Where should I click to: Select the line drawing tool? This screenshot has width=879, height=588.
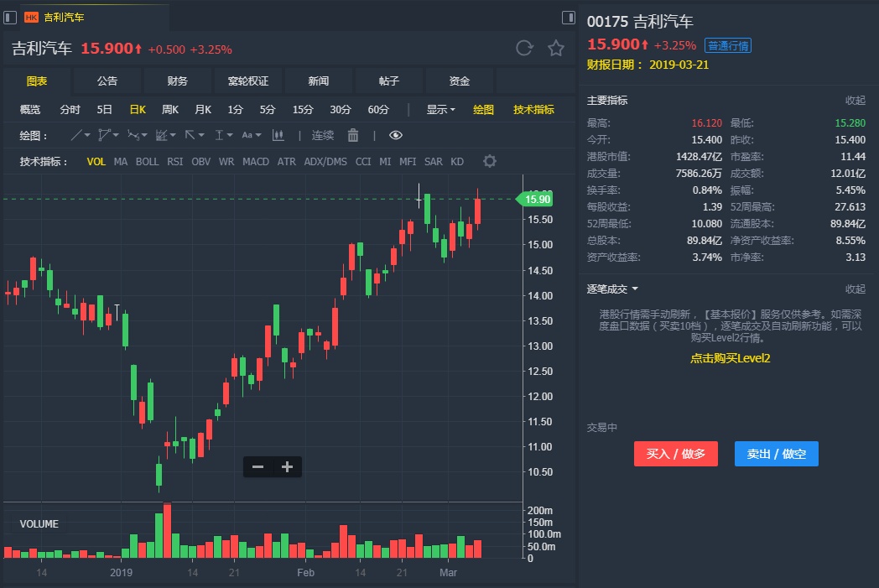[x=76, y=135]
